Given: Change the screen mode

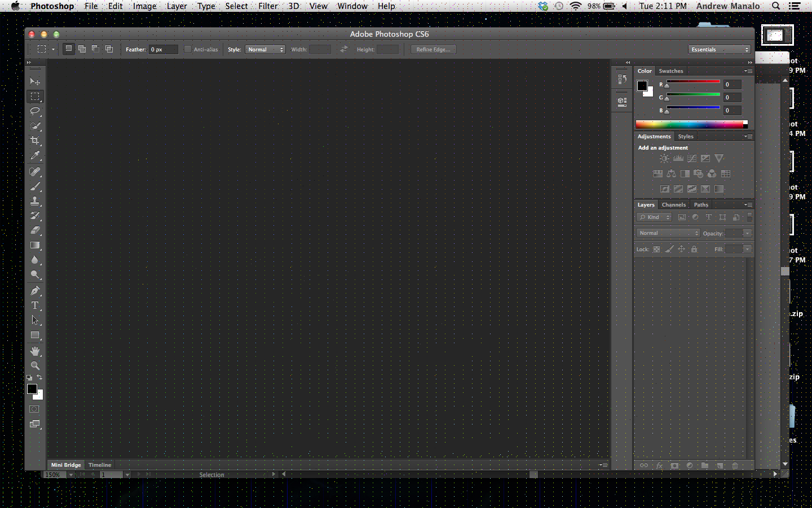Looking at the screenshot, I should tap(35, 424).
